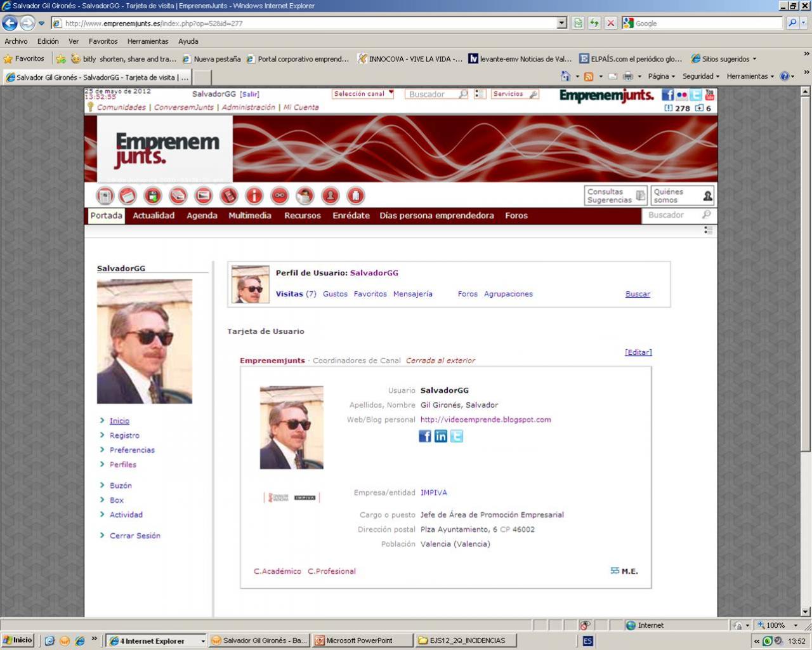
Task: Open the Herramientas menu in menu bar
Action: (x=147, y=41)
